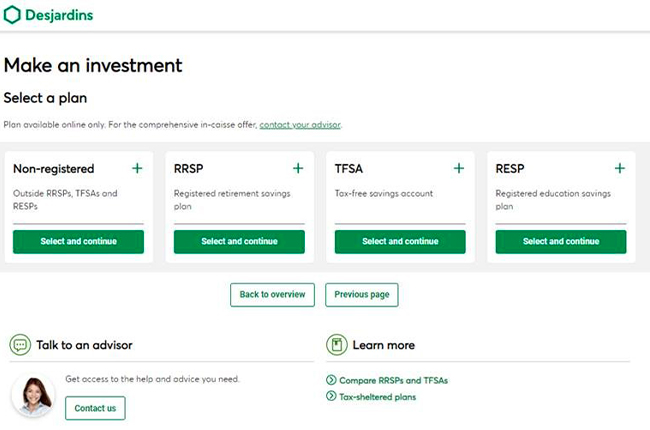Open the contact your advisor link

300,125
